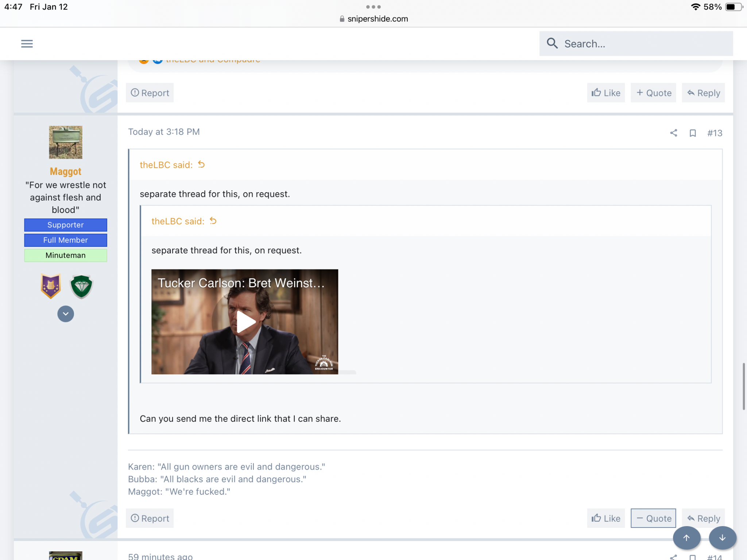This screenshot has width=747, height=560.
Task: Check the Wi-Fi status icon
Action: pos(695,7)
